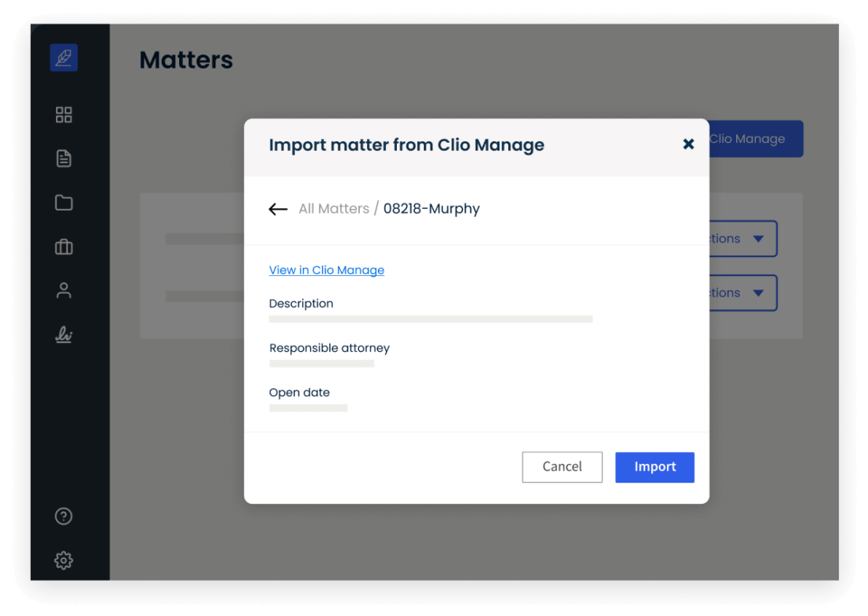
Task: Click the 08218-Murphy matter title
Action: [x=431, y=208]
